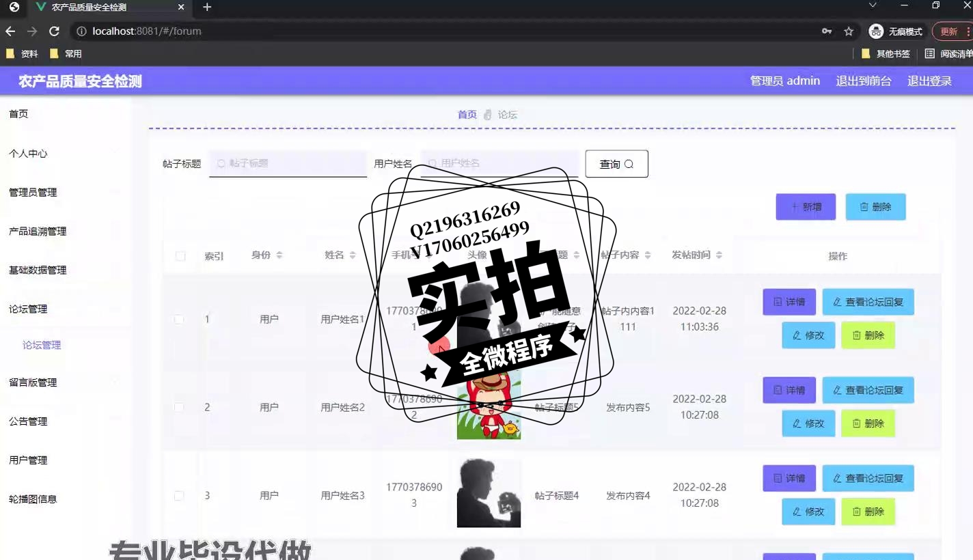Click 退出到前台 in header
The width and height of the screenshot is (973, 560).
[x=864, y=81]
